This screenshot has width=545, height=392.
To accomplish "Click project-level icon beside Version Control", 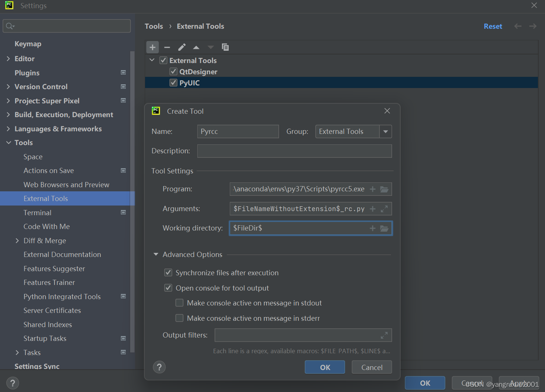I will pyautogui.click(x=123, y=87).
